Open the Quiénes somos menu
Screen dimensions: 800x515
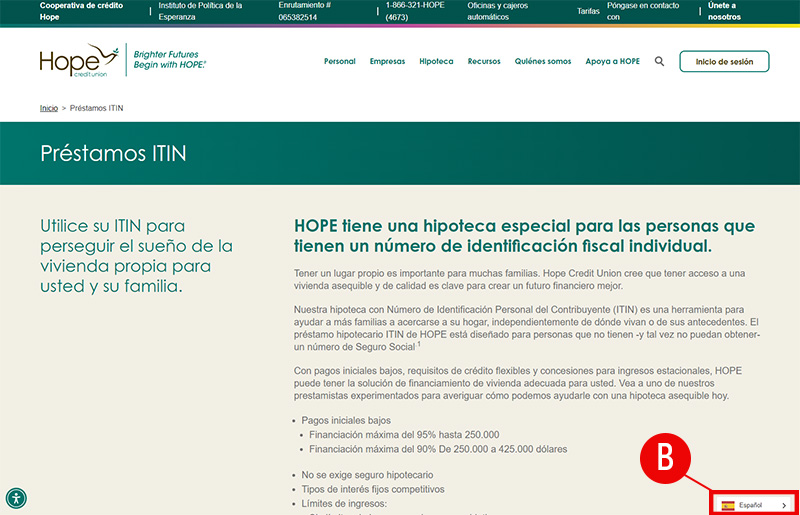pyautogui.click(x=543, y=61)
